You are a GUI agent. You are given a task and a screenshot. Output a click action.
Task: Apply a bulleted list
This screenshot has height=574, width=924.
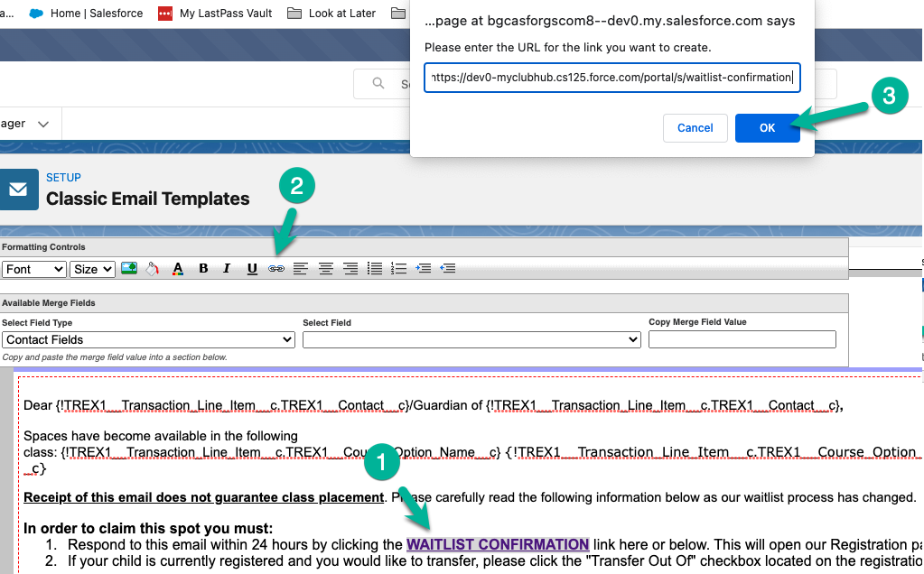[376, 268]
